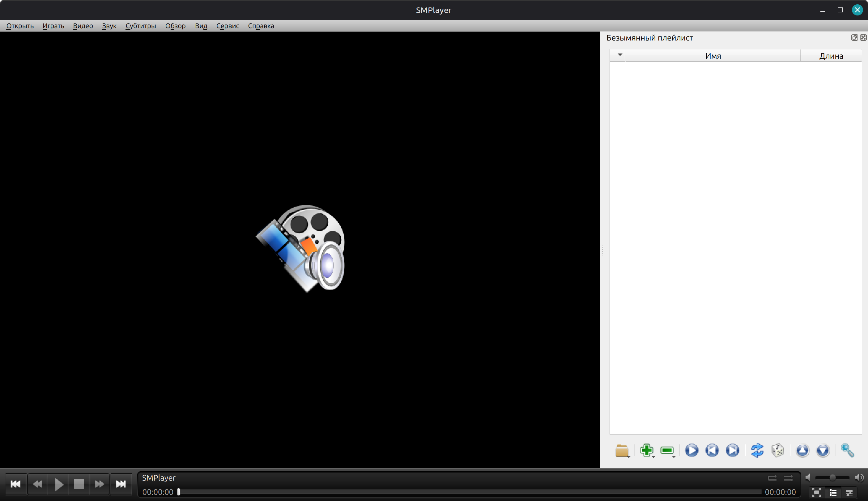Maximize the SMPlayer window
Viewport: 868px width, 501px height.
840,10
